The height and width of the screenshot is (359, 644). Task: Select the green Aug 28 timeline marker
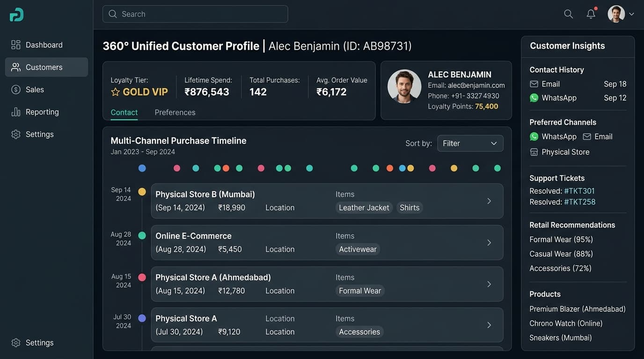(x=142, y=236)
